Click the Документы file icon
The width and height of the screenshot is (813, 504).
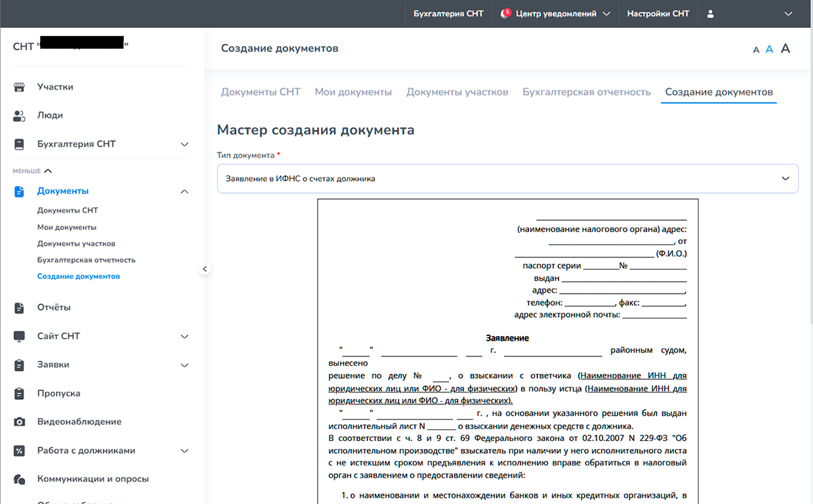point(20,191)
